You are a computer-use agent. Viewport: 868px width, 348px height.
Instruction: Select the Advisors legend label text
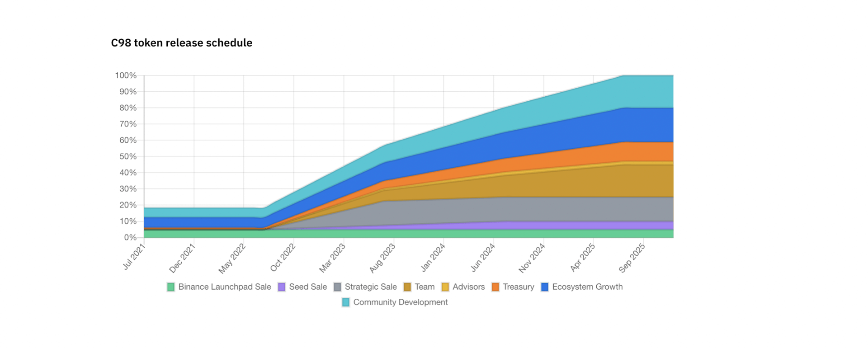tap(468, 287)
